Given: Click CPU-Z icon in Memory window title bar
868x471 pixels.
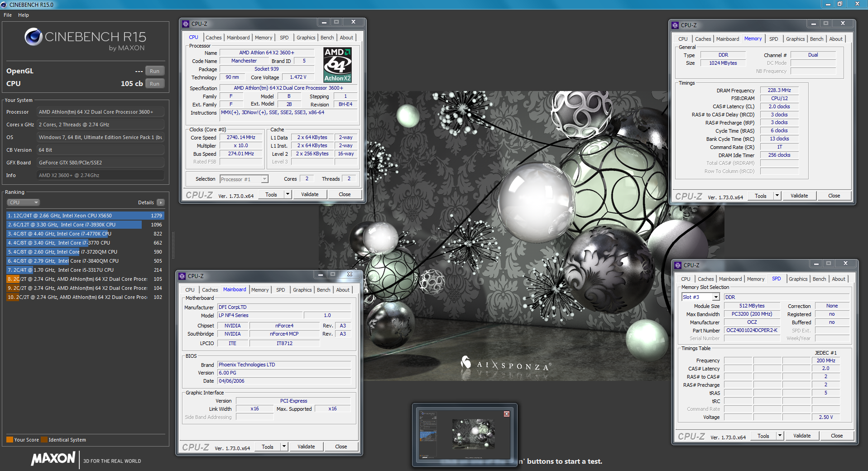Looking at the screenshot, I should (x=675, y=25).
